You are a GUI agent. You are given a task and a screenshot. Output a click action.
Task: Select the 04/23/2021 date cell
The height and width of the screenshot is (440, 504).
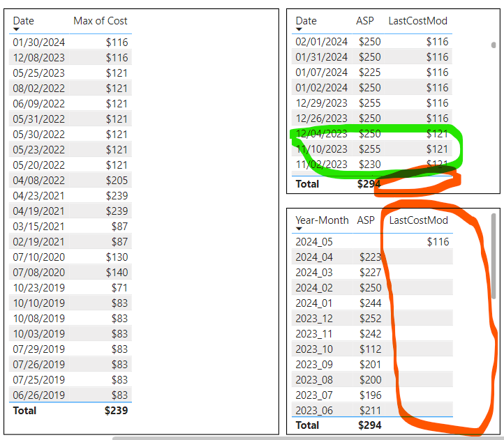(x=38, y=195)
